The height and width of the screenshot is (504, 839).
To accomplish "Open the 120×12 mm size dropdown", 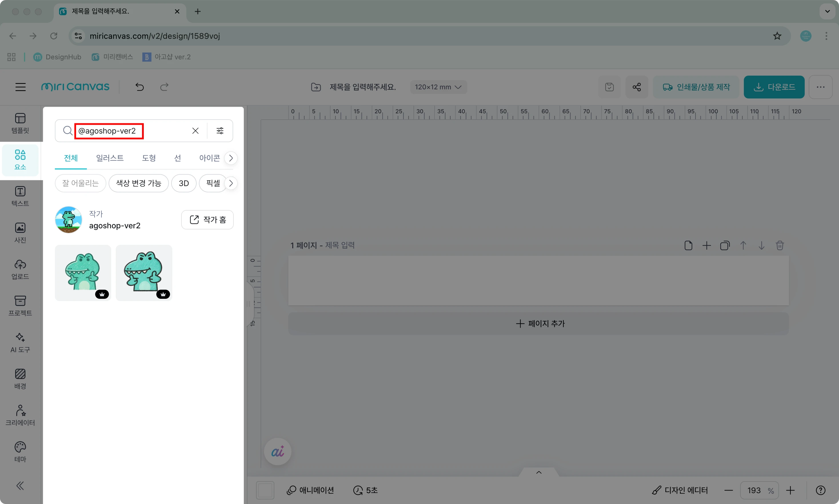I will click(438, 87).
